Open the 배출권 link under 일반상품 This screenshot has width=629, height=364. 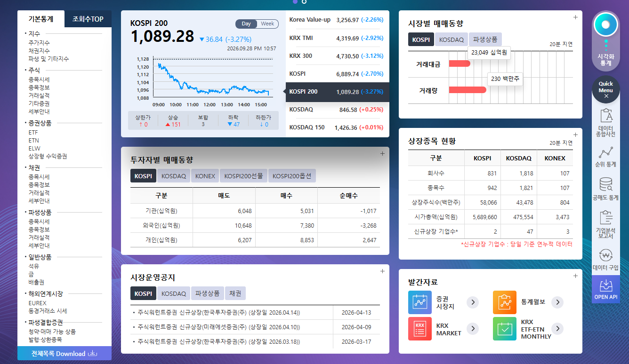pos(36,282)
